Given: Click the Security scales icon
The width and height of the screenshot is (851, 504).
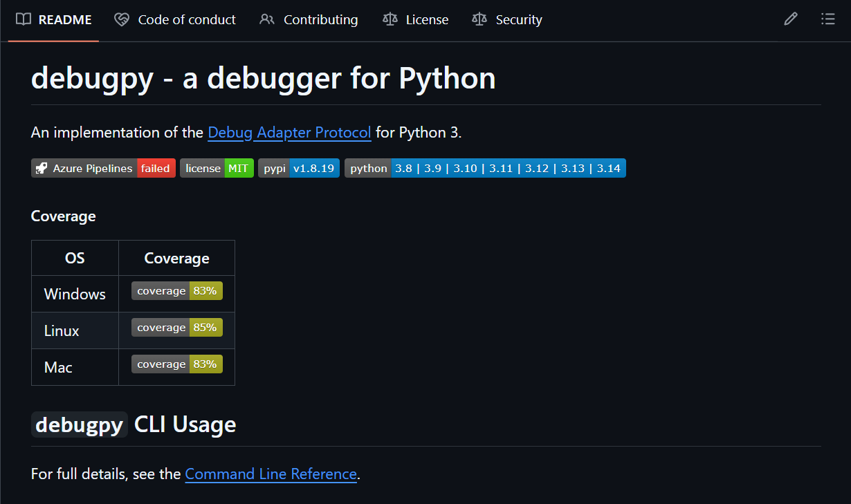Looking at the screenshot, I should pyautogui.click(x=479, y=19).
